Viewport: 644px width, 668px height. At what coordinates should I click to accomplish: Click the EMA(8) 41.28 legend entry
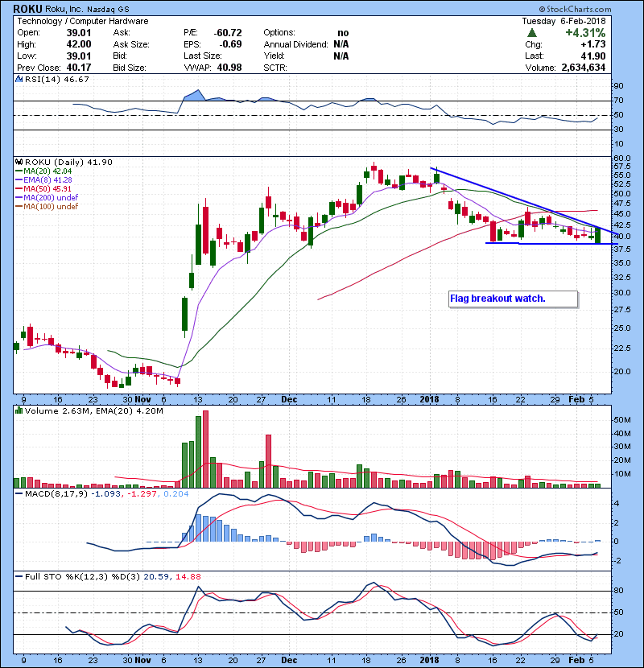(47, 180)
